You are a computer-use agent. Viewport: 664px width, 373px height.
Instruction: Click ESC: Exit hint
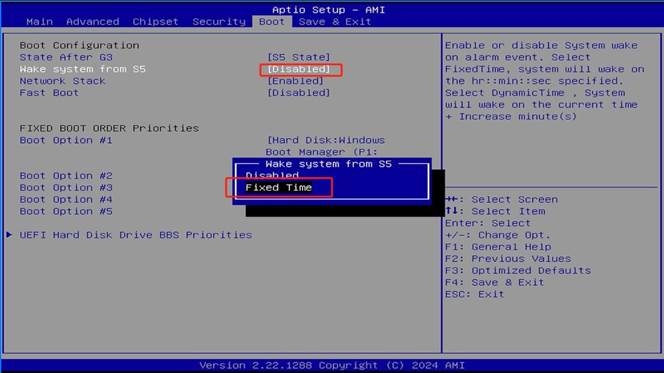(474, 294)
